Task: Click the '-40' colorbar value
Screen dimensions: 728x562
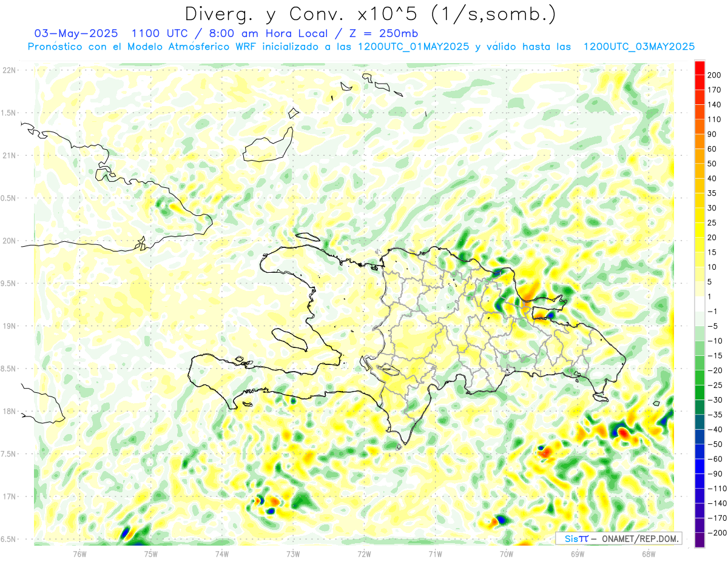Action: pyautogui.click(x=715, y=429)
